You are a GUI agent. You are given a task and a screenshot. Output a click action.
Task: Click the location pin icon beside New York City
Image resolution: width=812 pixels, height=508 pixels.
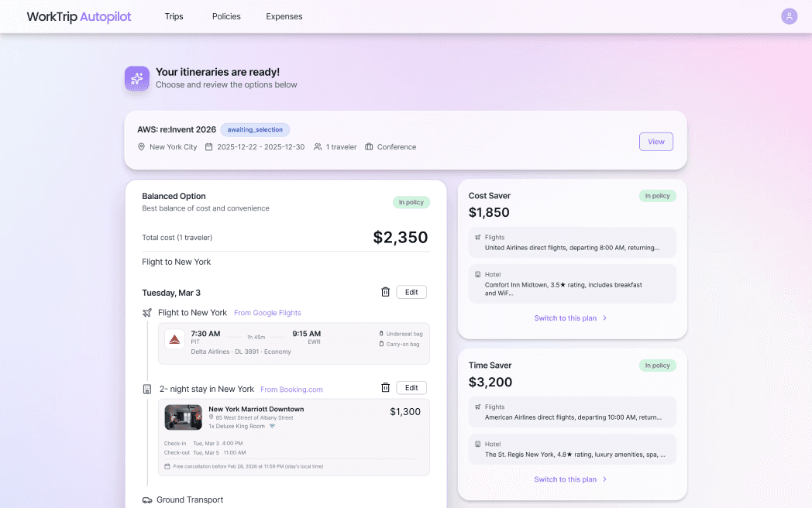pyautogui.click(x=141, y=147)
